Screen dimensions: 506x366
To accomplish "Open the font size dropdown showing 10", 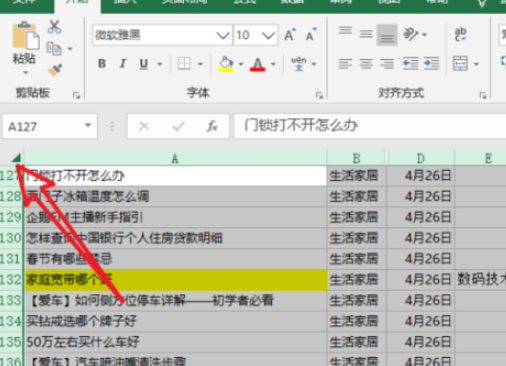I will point(268,35).
